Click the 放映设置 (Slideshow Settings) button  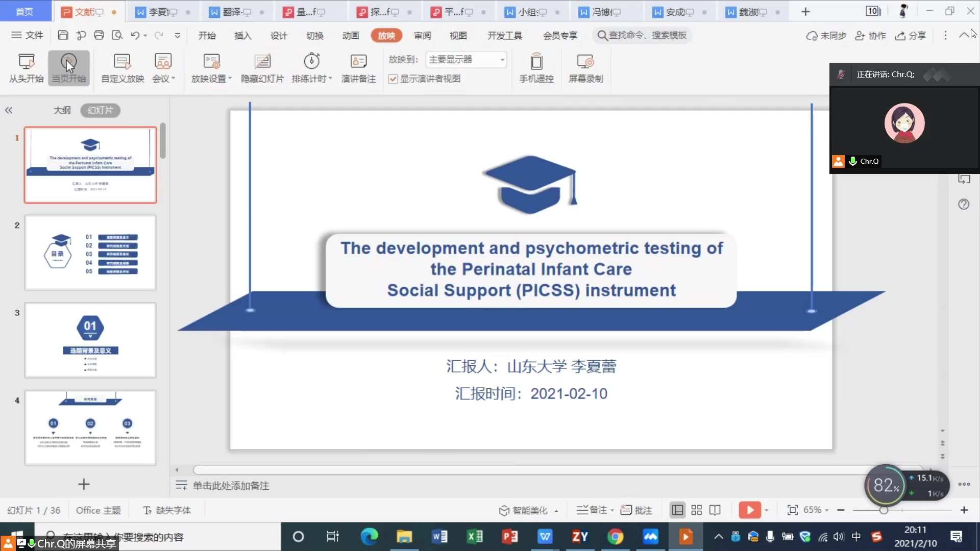[210, 67]
